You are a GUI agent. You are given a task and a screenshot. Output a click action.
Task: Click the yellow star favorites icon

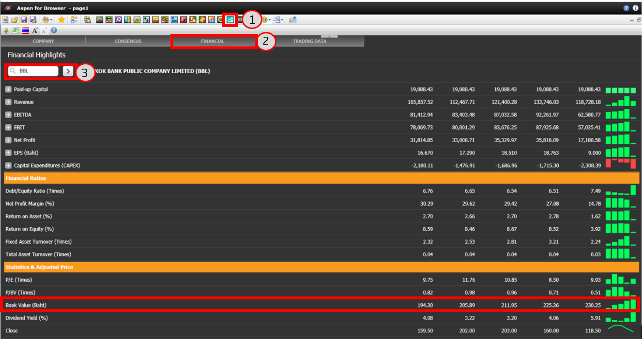(x=61, y=20)
